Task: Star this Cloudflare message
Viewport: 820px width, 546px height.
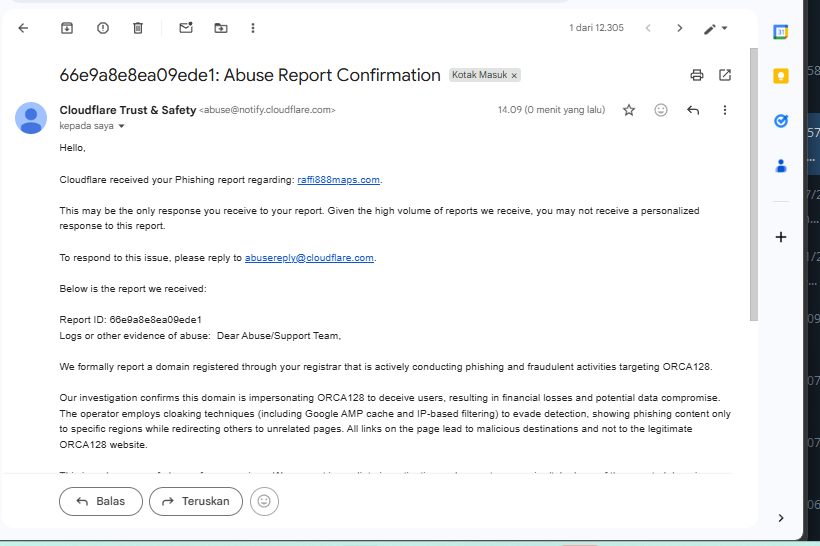Action: 629,110
